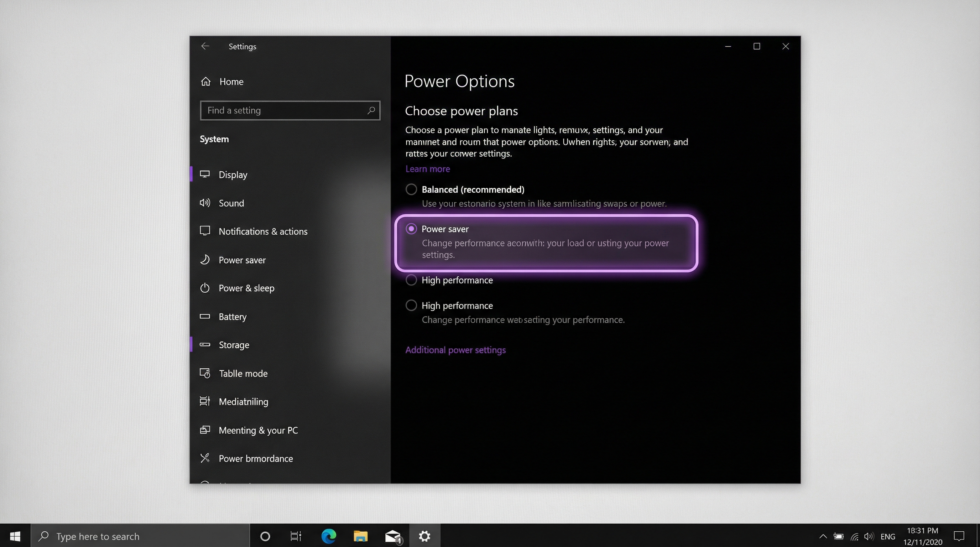Open the Learn more link
This screenshot has width=980, height=547.
tap(428, 169)
